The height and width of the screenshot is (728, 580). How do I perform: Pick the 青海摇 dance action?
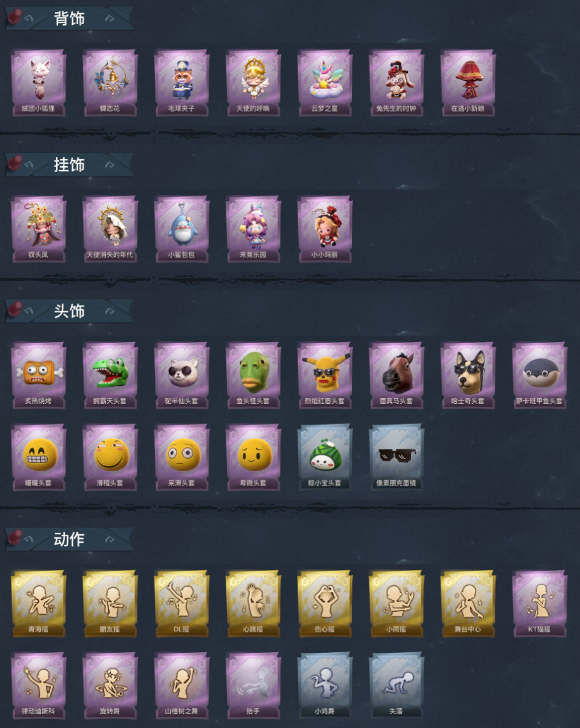[x=39, y=604]
